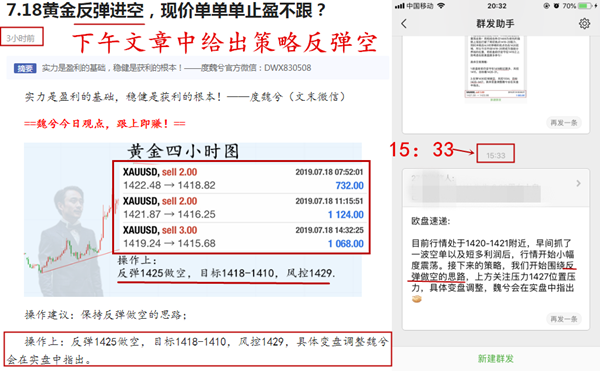Click the Wi-Fi icon in phone status bar
600x371 pixels.
[x=441, y=6]
